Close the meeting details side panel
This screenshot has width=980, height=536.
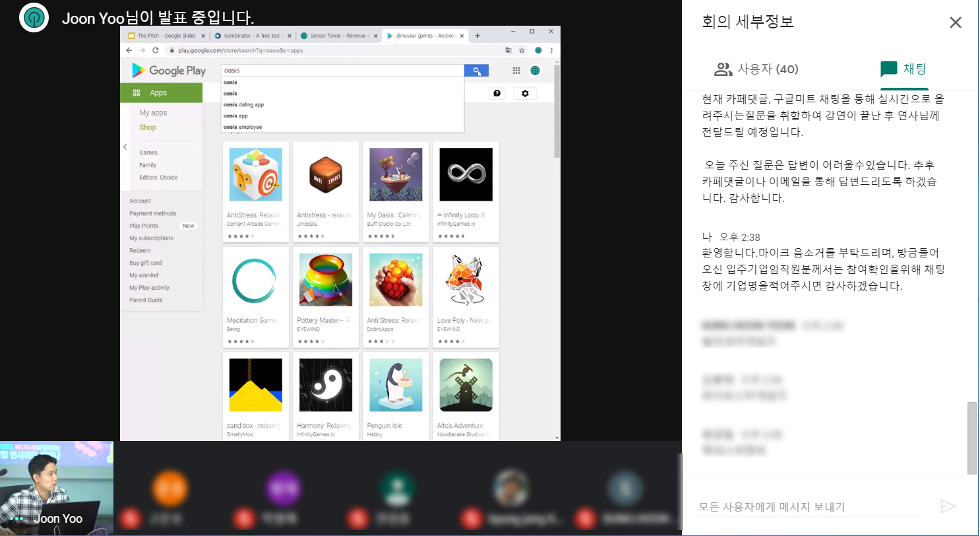coord(955,22)
